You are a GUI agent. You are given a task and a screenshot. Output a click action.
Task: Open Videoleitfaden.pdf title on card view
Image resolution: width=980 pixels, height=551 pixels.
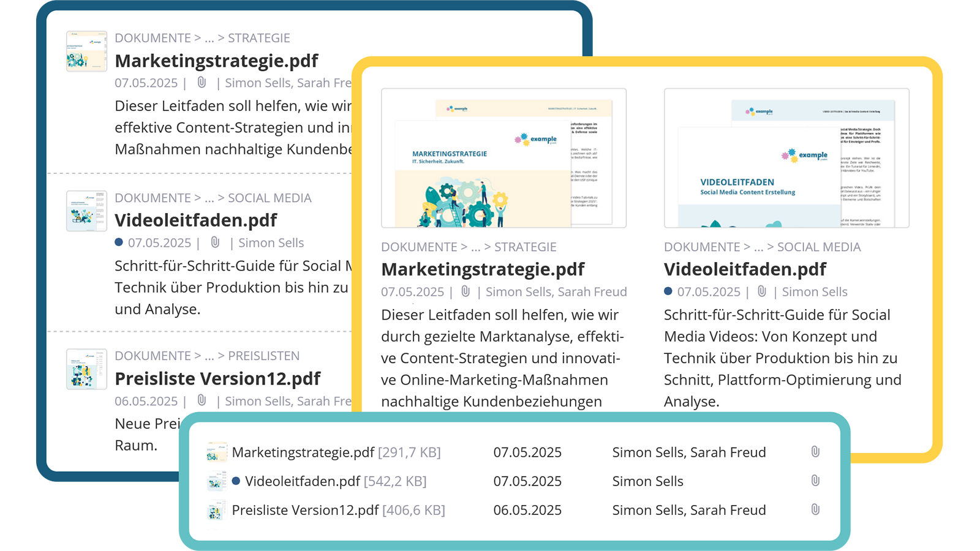pyautogui.click(x=745, y=269)
